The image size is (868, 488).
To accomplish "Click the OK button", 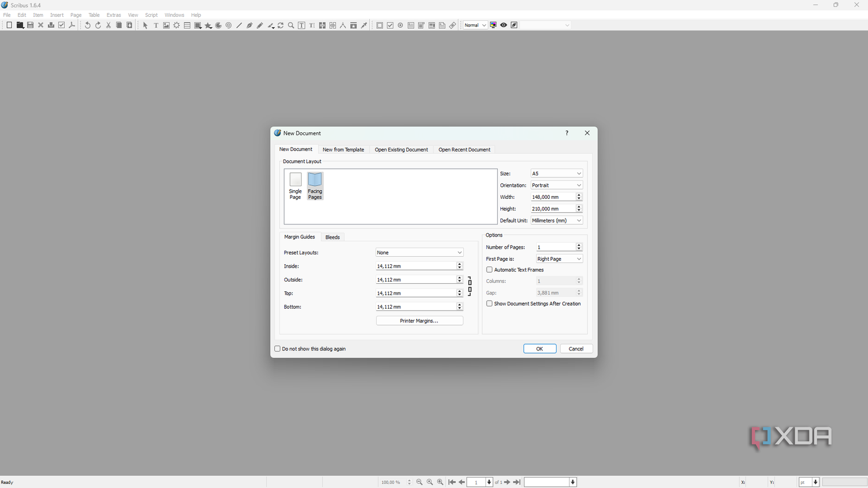I will 540,349.
